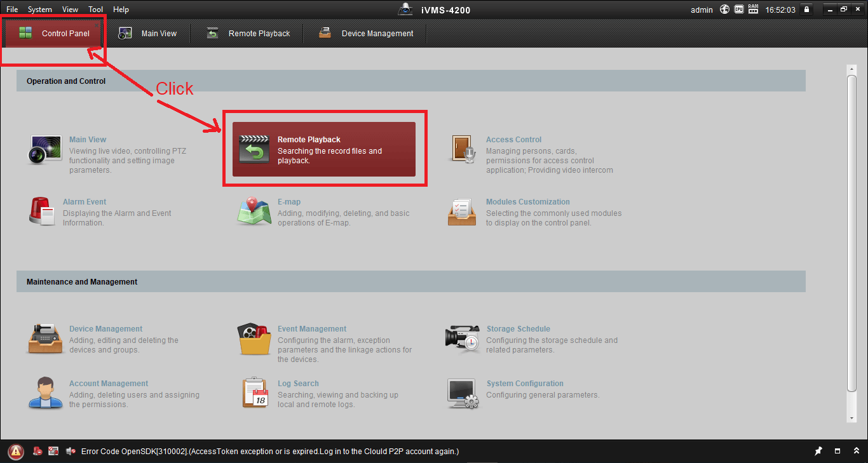
Task: Expand alarm panel with up arrow
Action: 856,452
